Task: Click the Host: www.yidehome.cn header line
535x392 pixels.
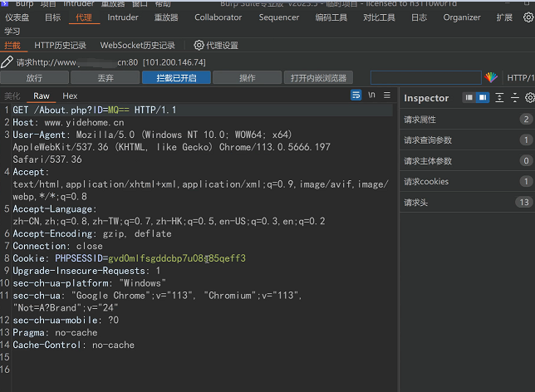Action: click(x=68, y=122)
